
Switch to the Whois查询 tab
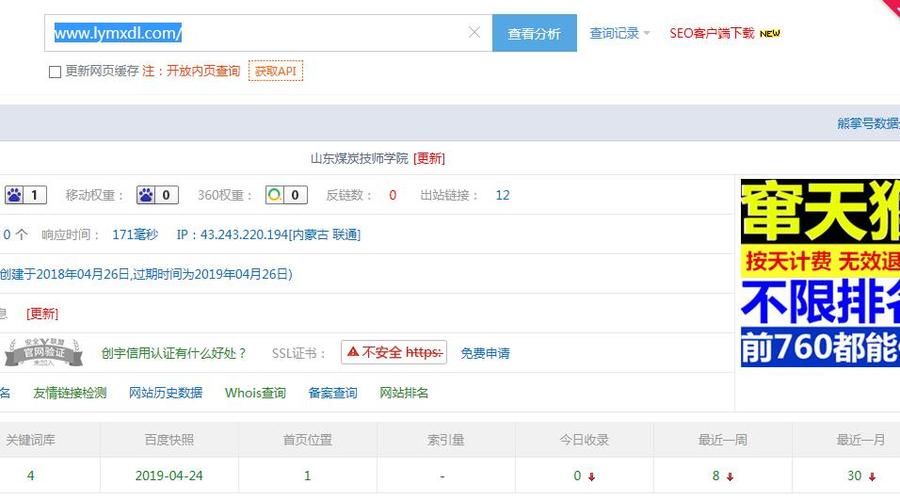[255, 393]
